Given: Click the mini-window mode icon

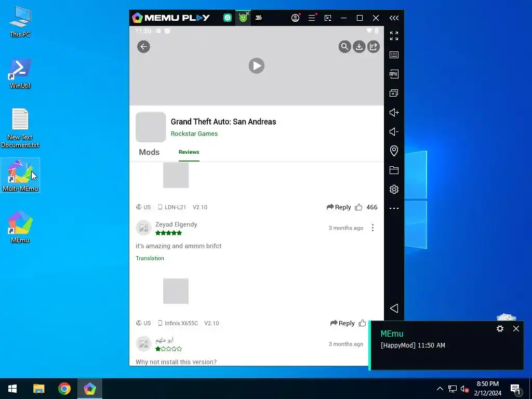Looking at the screenshot, I should click(328, 18).
